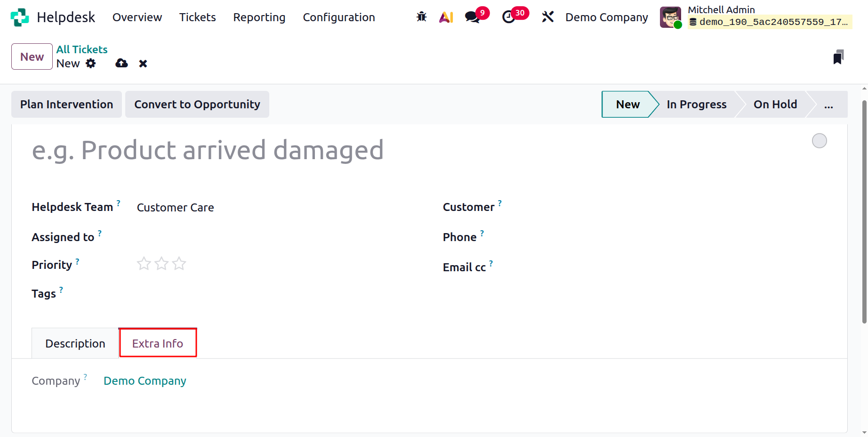
Task: Open the Demo Company record link
Action: click(145, 380)
